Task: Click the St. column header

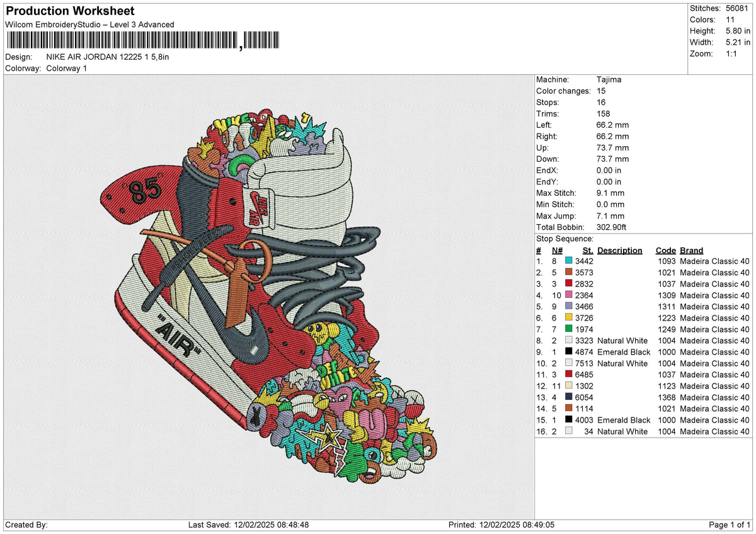Action: 588,250
